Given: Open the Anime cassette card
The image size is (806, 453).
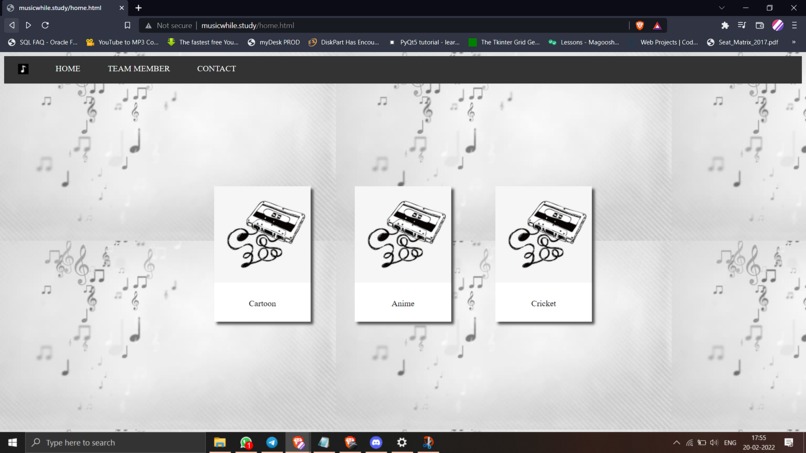Looking at the screenshot, I should pyautogui.click(x=403, y=254).
